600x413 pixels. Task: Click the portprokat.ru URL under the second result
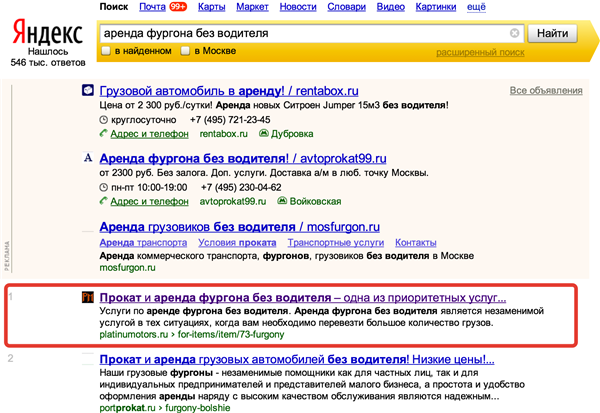coord(127,408)
